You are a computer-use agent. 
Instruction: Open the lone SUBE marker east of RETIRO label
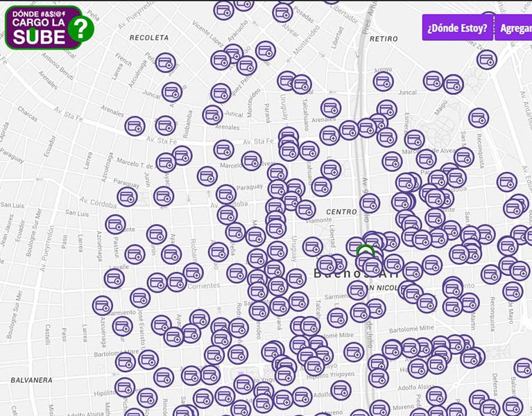click(486, 60)
